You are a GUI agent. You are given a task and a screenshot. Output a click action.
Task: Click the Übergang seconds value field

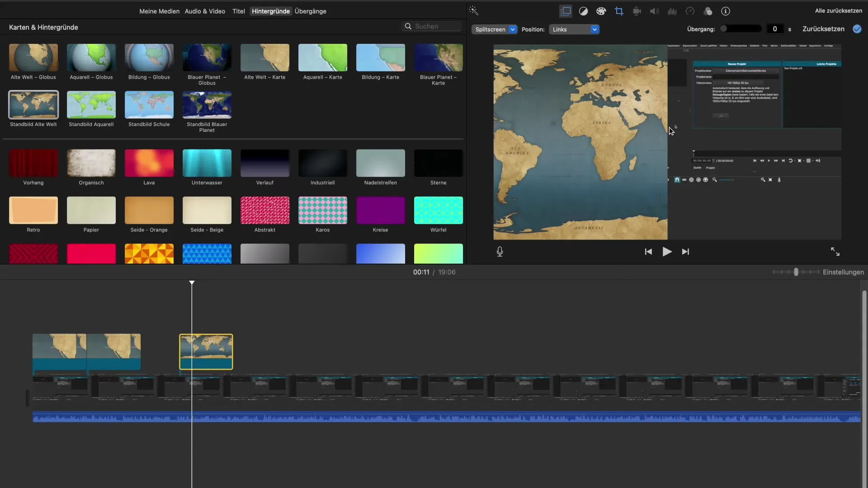click(775, 29)
